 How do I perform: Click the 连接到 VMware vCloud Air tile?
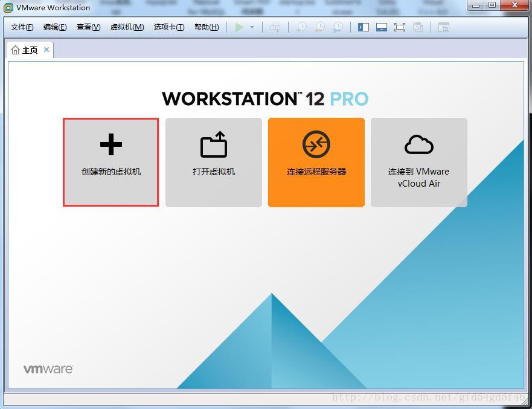click(419, 163)
